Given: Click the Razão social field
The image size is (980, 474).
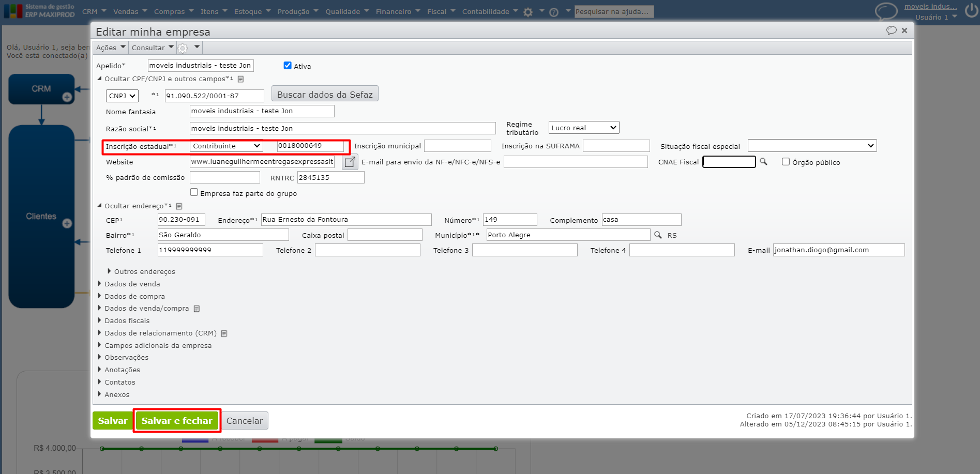Looking at the screenshot, I should 343,128.
